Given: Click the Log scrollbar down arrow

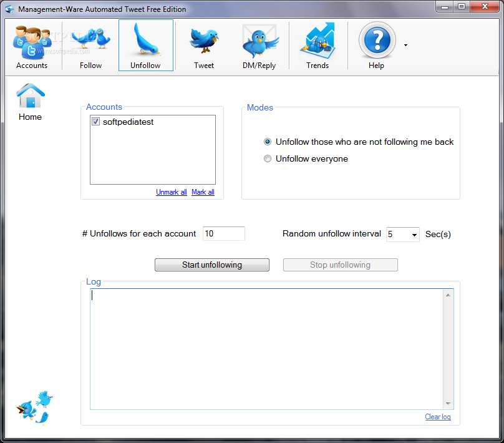Looking at the screenshot, I should click(448, 404).
